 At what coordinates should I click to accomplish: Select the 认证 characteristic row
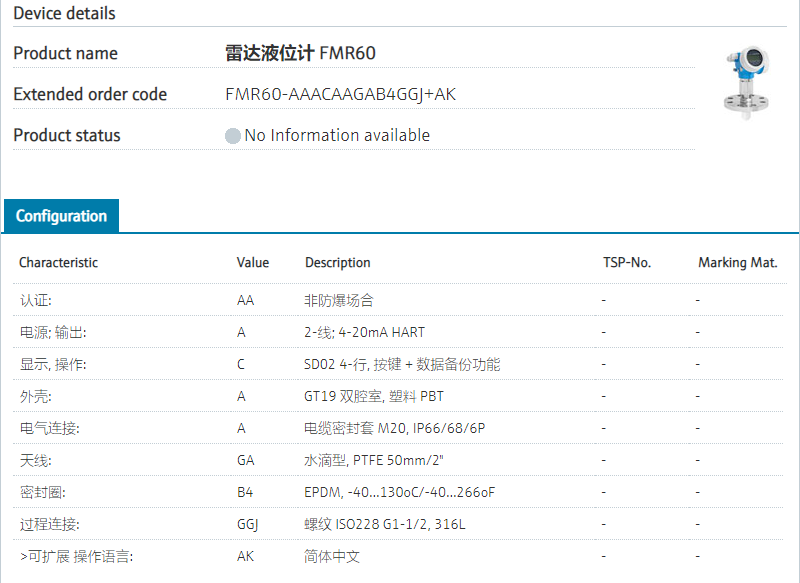(36, 300)
